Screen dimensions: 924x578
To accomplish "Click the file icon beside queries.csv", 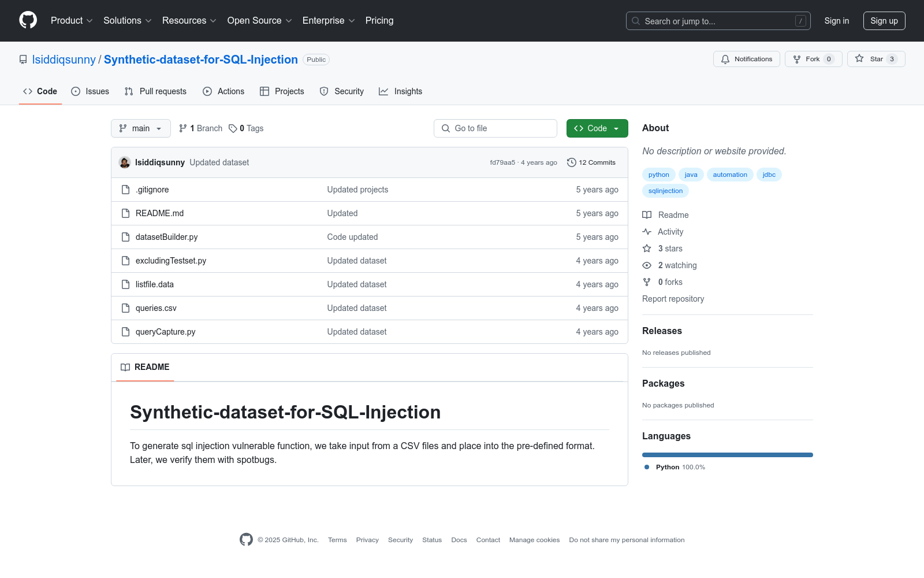I will [x=125, y=308].
